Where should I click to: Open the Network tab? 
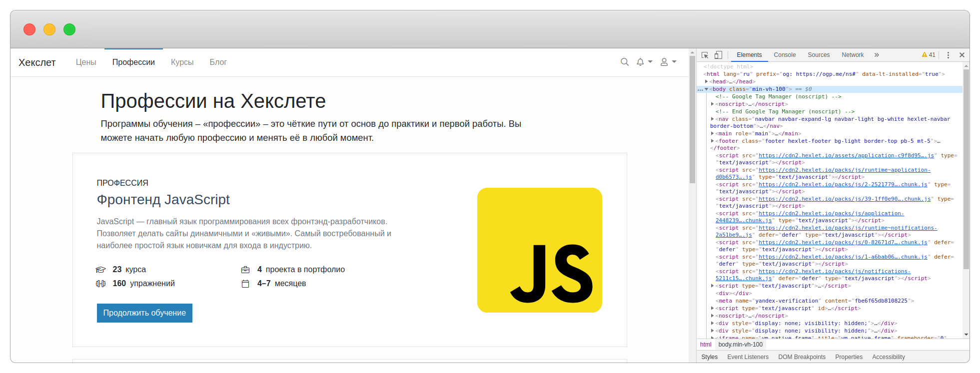pos(853,55)
